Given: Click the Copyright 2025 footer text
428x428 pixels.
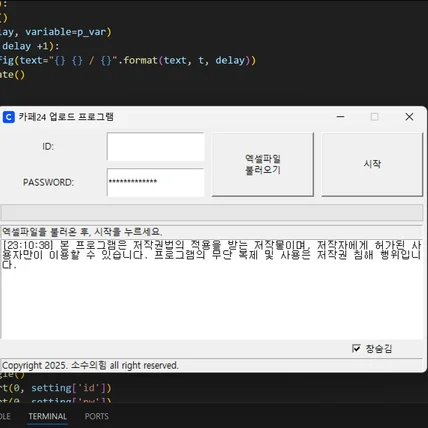Looking at the screenshot, I should tap(90, 365).
